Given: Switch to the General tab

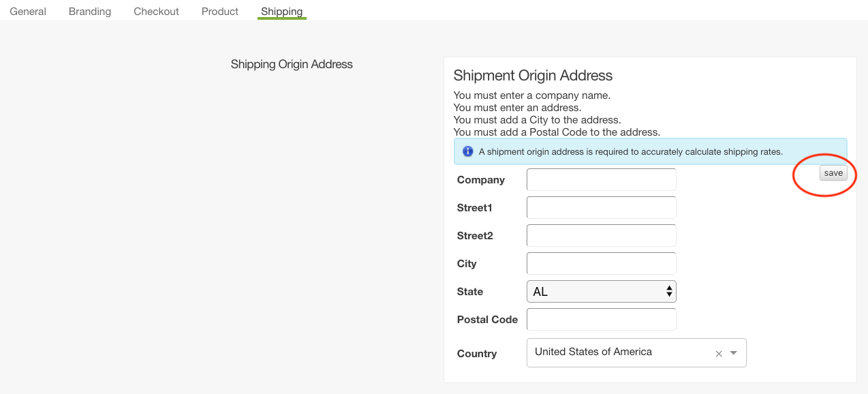Looking at the screenshot, I should (x=28, y=12).
